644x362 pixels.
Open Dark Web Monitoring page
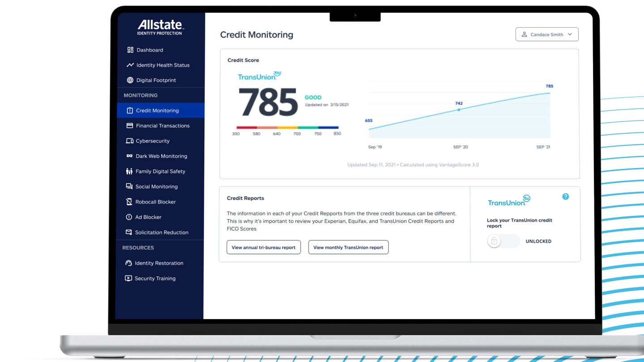161,156
